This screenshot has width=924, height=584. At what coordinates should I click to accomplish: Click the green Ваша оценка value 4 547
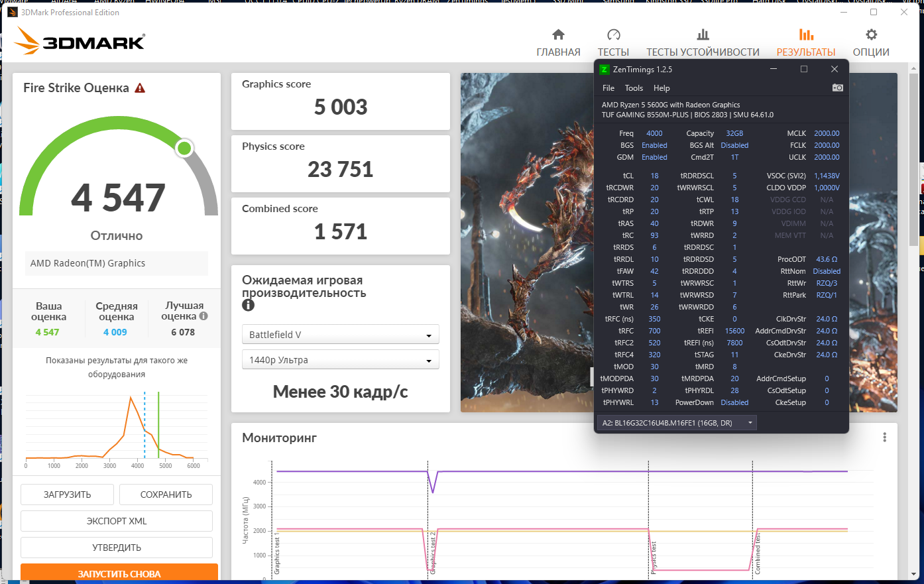[x=48, y=332]
